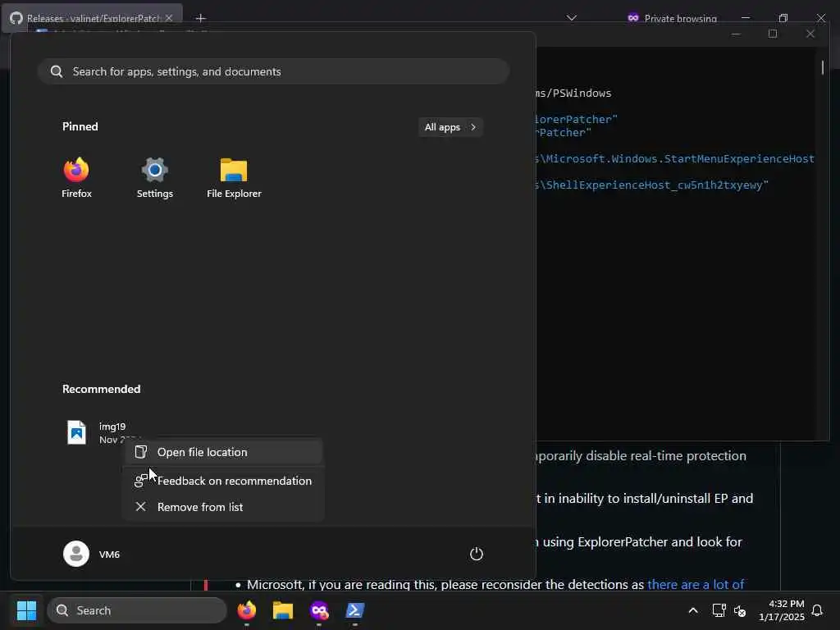Screen dimensions: 840x630
Task: Choose Remove from list
Action: [x=223, y=507]
